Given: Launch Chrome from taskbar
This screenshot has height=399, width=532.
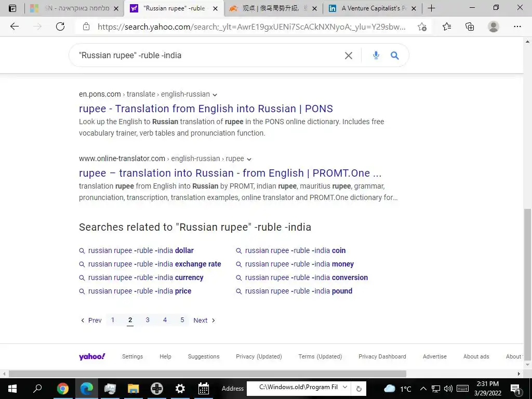Looking at the screenshot, I should click(63, 389).
